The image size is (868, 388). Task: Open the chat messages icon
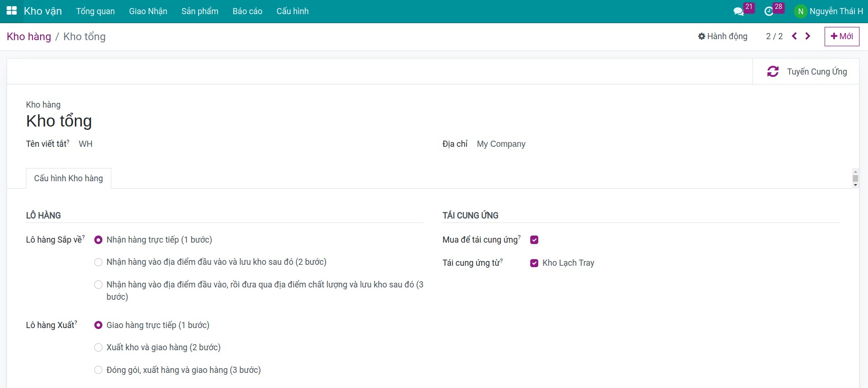739,11
